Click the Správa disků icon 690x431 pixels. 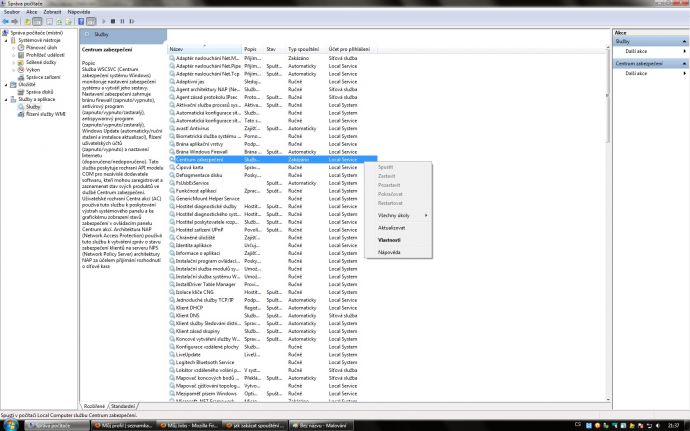coord(21,92)
